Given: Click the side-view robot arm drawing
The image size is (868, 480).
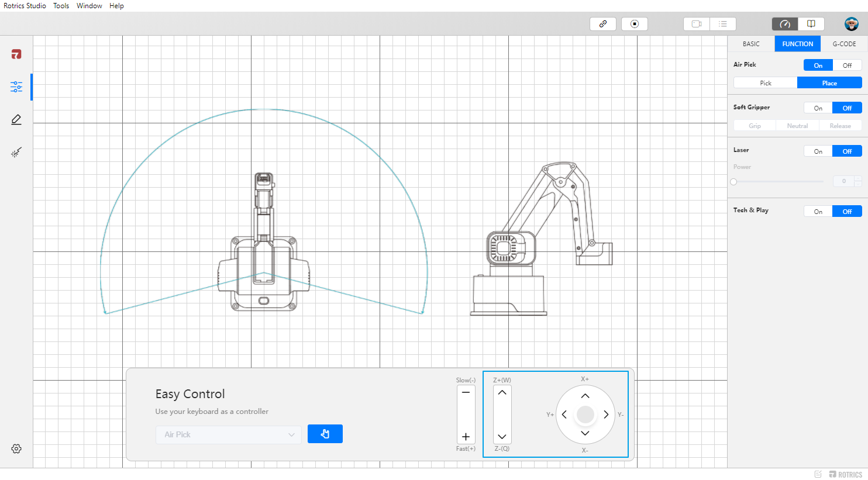Looking at the screenshot, I should (x=542, y=239).
